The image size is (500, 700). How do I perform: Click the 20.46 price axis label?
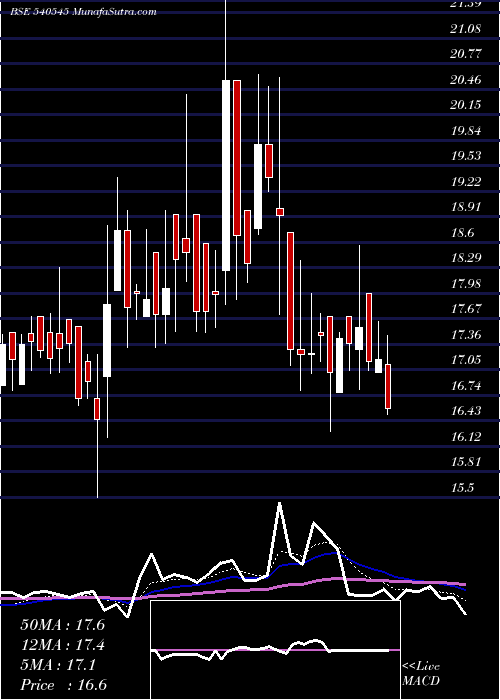tap(466, 80)
